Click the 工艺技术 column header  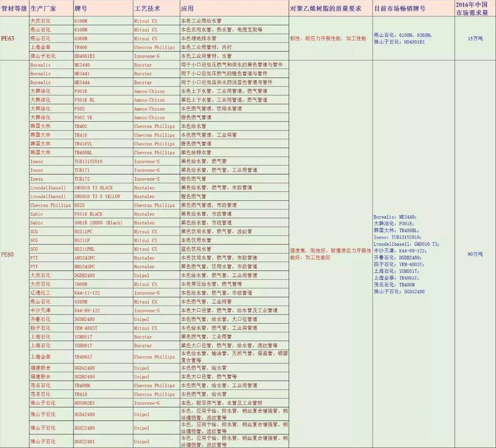pos(156,9)
